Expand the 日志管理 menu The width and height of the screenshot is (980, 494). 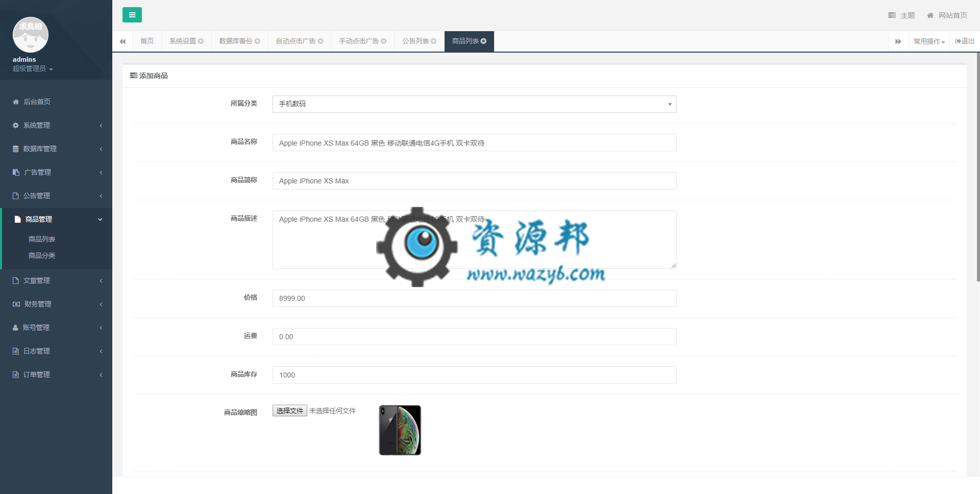pyautogui.click(x=56, y=351)
